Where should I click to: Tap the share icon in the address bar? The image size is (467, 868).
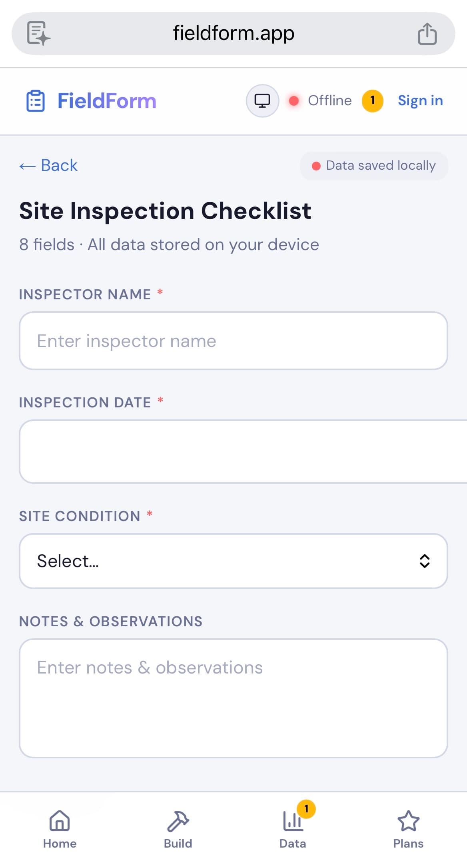click(x=427, y=34)
